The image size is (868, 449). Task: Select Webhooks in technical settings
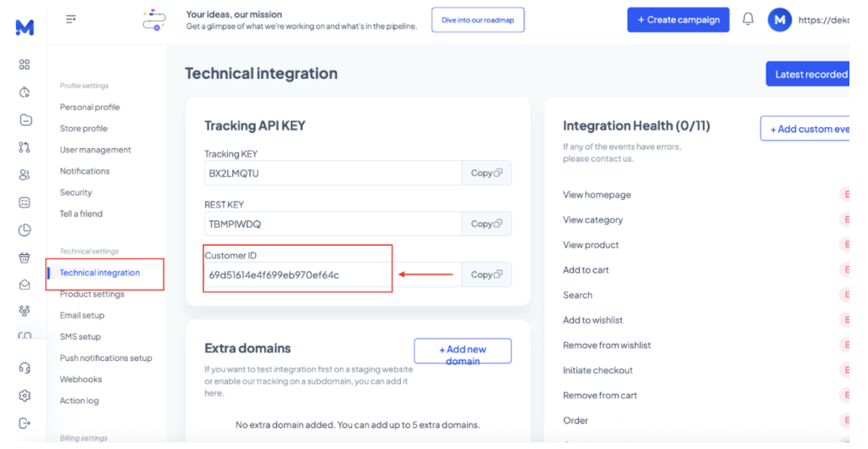click(x=81, y=380)
